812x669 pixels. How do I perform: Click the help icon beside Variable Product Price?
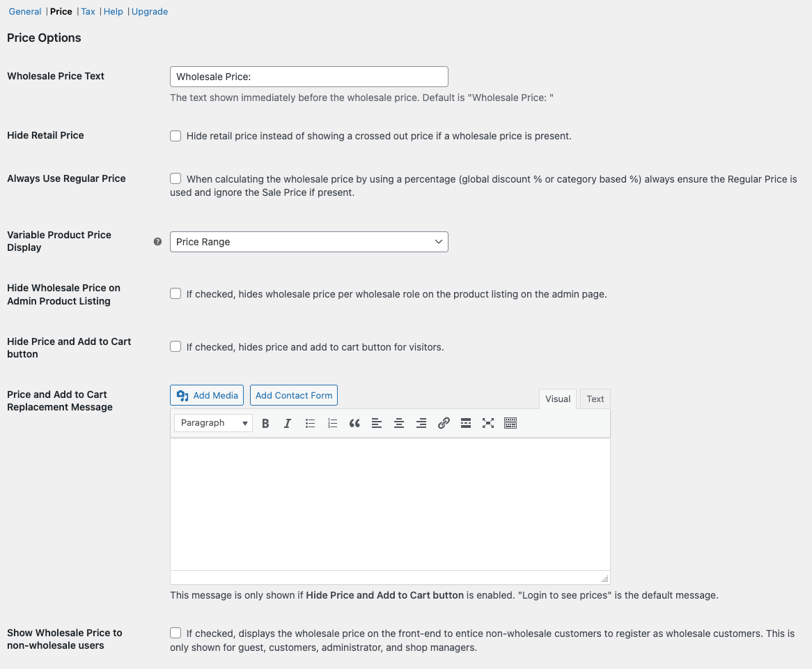click(157, 242)
